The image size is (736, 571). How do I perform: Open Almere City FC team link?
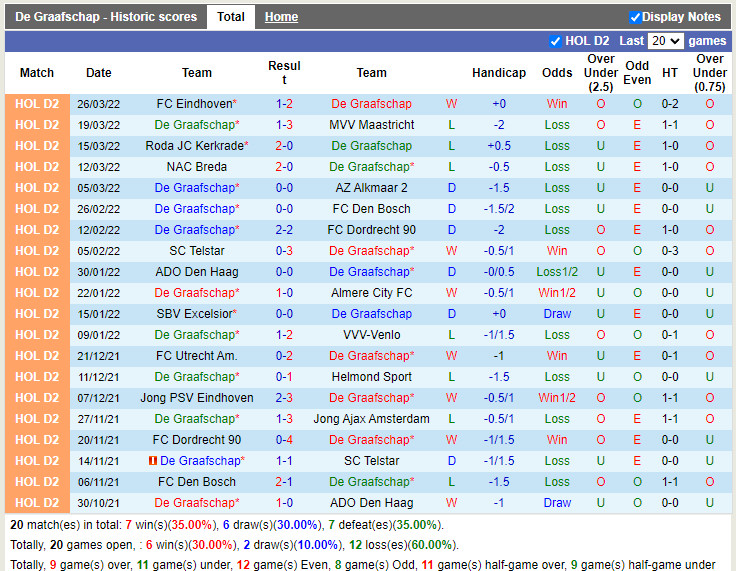(x=371, y=293)
